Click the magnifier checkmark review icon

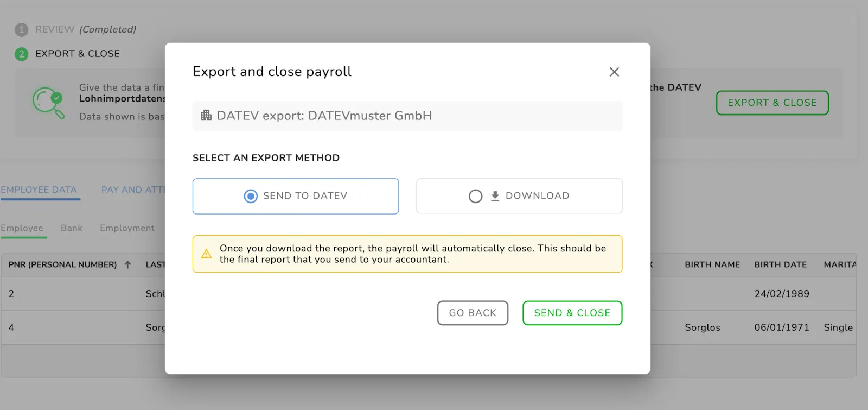point(48,102)
